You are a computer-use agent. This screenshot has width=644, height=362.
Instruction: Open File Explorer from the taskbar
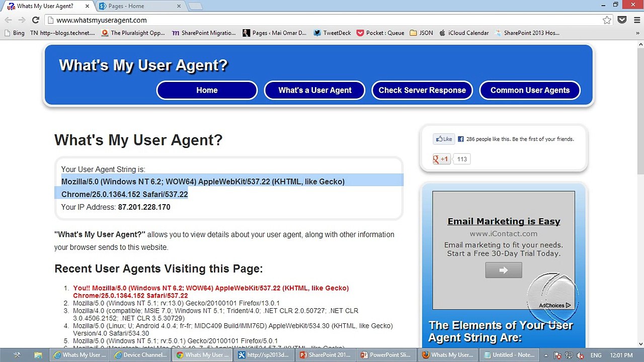38,355
